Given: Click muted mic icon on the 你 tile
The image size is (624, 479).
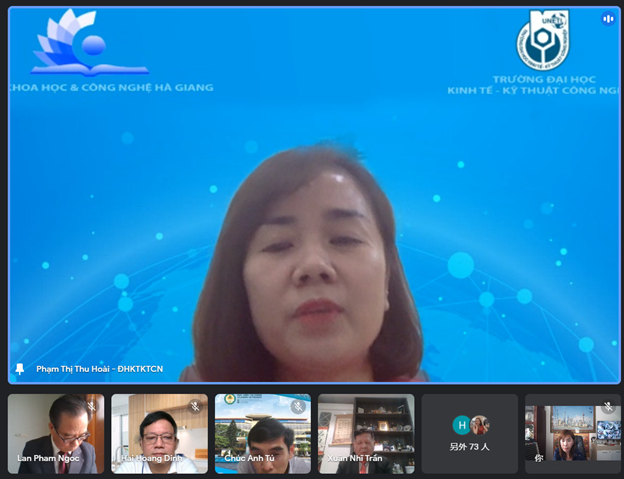Looking at the screenshot, I should (608, 406).
